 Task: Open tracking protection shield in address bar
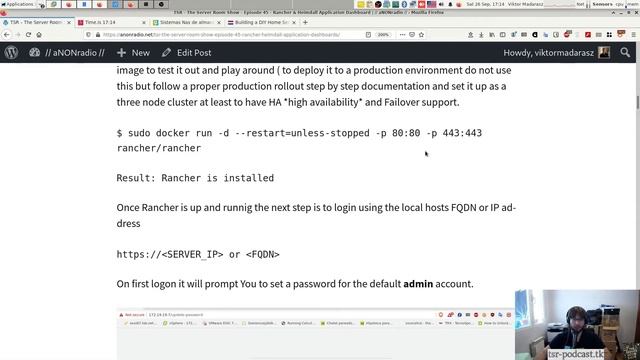click(x=88, y=35)
